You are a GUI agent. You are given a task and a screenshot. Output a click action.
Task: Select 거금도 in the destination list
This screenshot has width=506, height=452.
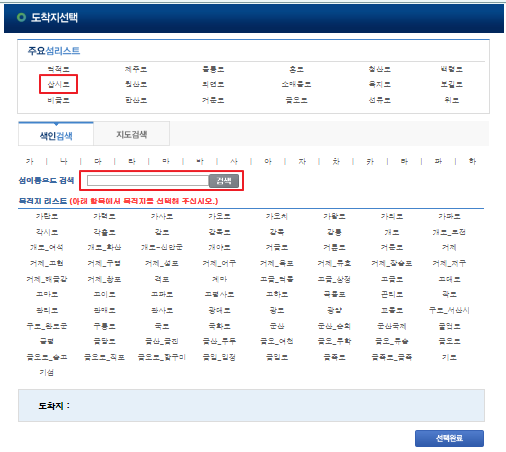(277, 247)
